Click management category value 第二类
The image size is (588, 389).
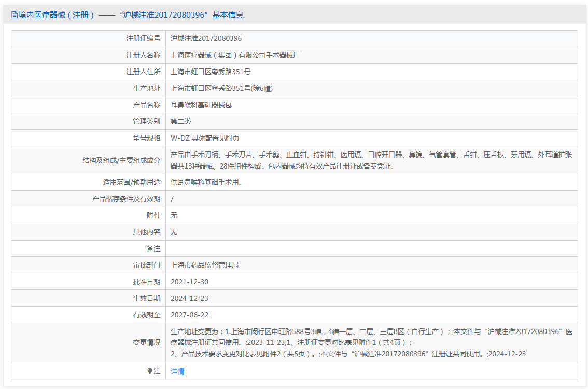181,121
